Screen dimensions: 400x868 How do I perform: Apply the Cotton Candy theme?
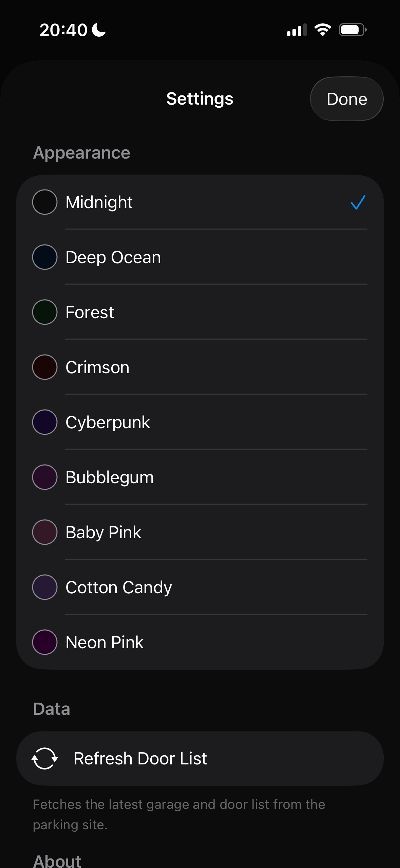point(200,587)
